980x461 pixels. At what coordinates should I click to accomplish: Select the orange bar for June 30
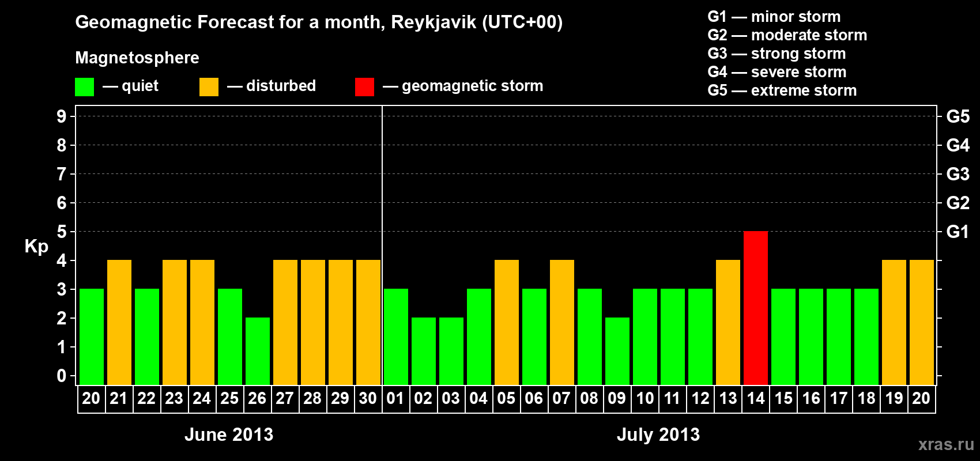point(368,322)
